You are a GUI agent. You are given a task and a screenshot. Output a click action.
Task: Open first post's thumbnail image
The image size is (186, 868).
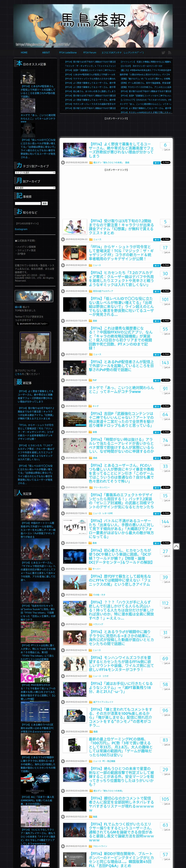click(75, 150)
